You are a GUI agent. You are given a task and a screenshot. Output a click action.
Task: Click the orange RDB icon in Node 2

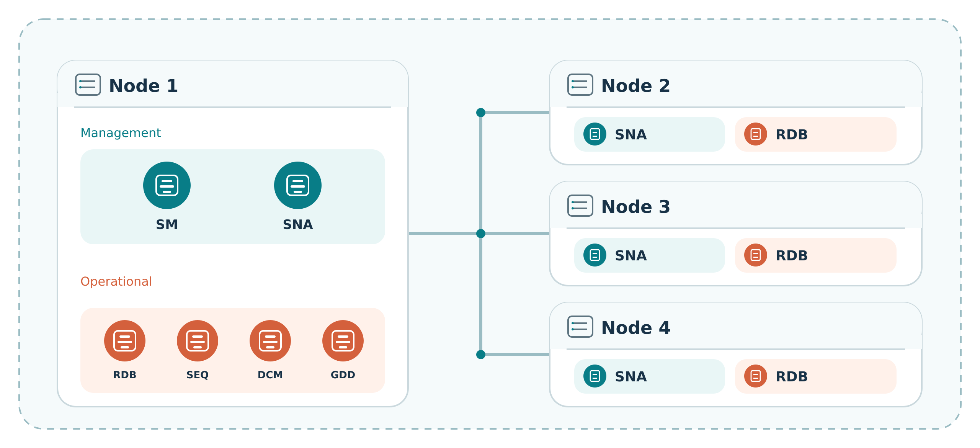(x=756, y=134)
